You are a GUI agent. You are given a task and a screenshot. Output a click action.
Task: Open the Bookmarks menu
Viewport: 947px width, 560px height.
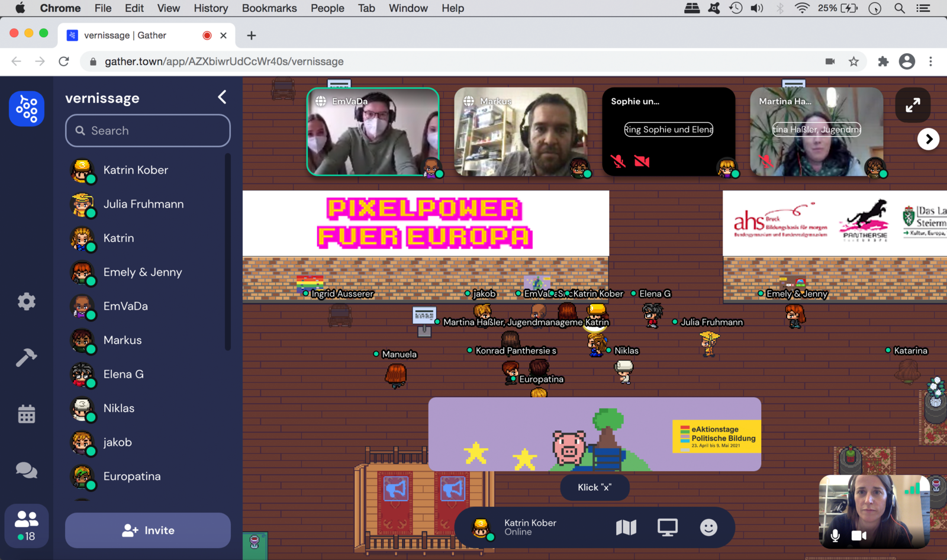269,8
